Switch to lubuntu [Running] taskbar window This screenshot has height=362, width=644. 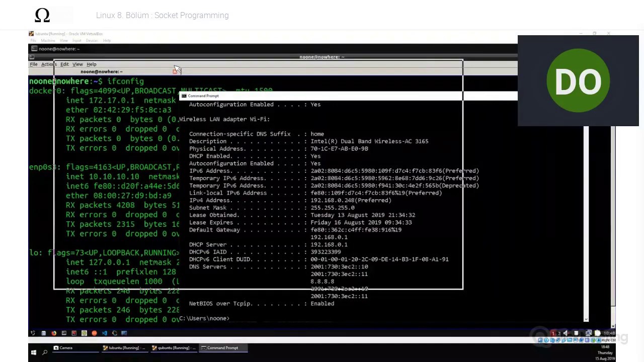click(x=124, y=348)
